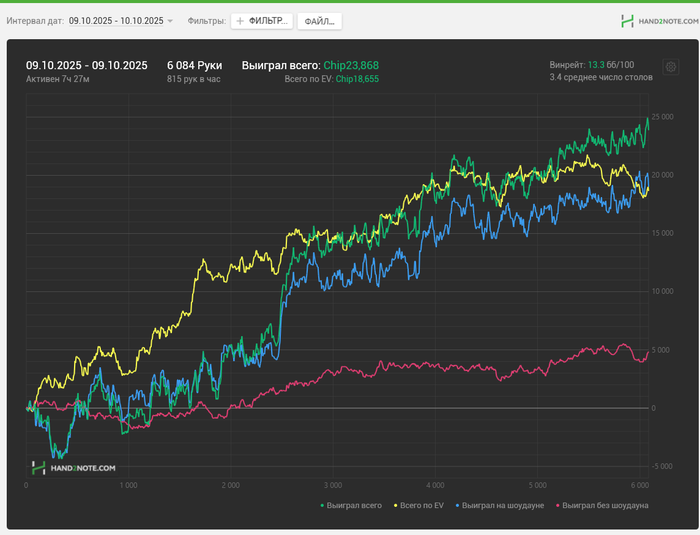The height and width of the screenshot is (535, 700).
Task: Click the plus icon on the ФИЛЬТР button
Action: coord(240,21)
